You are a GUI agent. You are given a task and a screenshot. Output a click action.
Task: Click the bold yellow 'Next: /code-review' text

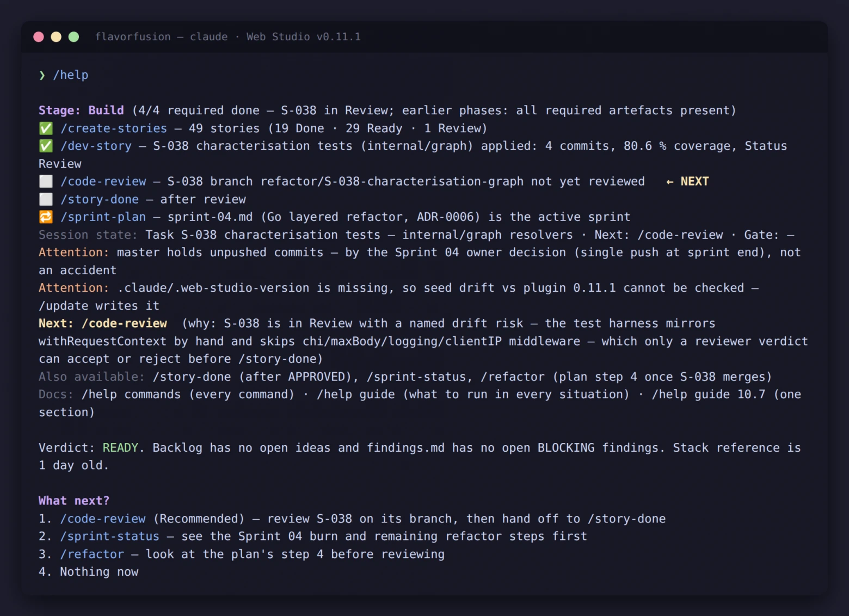coord(103,324)
